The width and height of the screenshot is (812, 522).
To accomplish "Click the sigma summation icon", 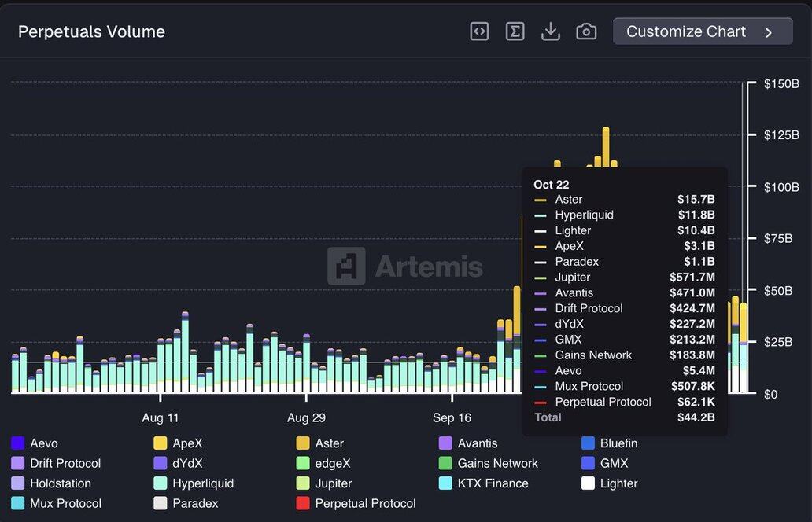I will tap(515, 31).
